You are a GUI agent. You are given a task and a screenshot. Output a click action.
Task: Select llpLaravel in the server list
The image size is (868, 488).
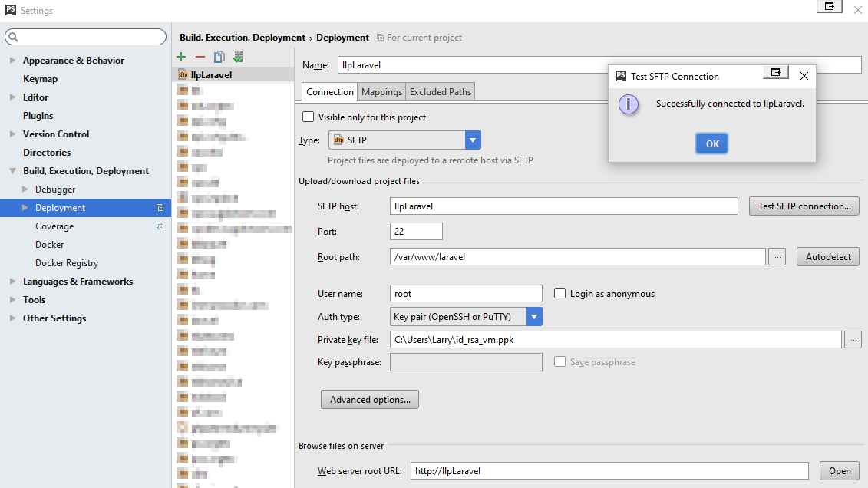[x=233, y=74]
